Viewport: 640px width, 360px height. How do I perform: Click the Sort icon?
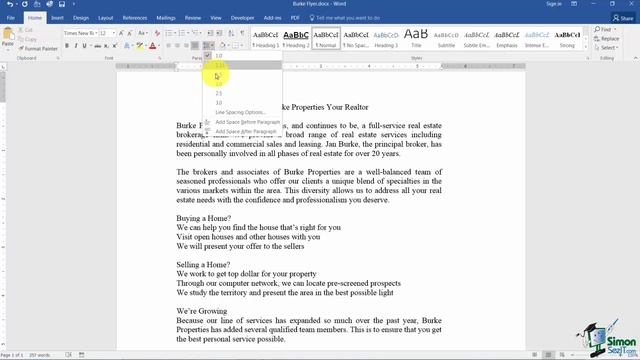click(231, 33)
